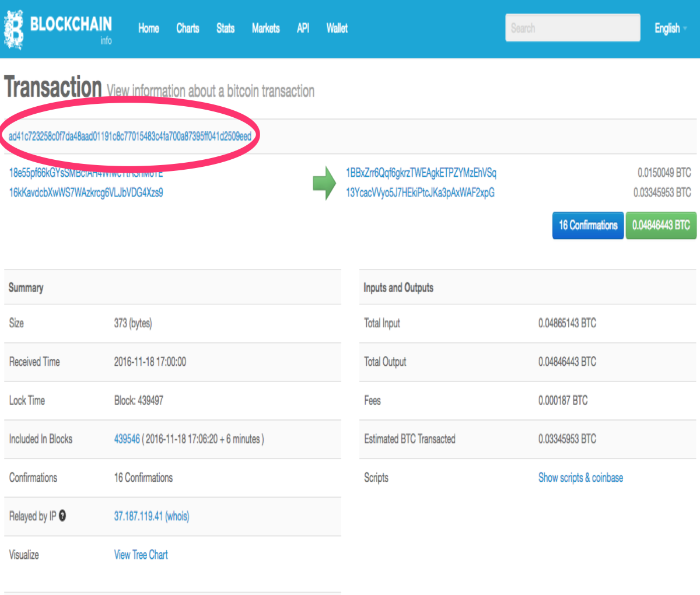Image resolution: width=700 pixels, height=595 pixels.
Task: Click the Relayed by IP help icon
Action: coord(62,516)
